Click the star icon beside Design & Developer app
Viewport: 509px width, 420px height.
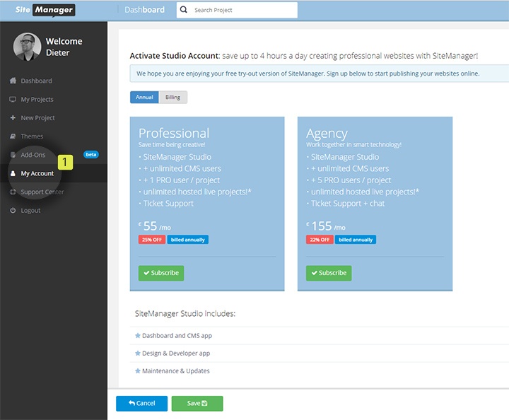click(138, 353)
